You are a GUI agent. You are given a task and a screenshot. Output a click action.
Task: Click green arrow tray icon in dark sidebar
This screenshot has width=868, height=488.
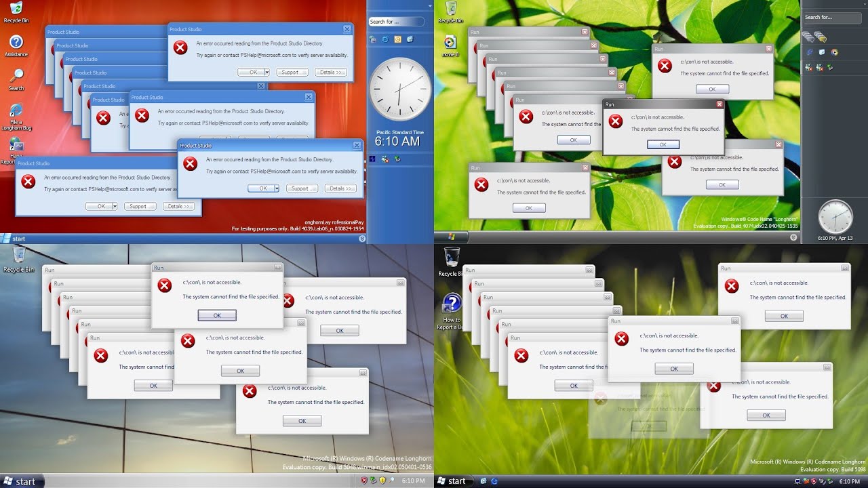tap(830, 67)
